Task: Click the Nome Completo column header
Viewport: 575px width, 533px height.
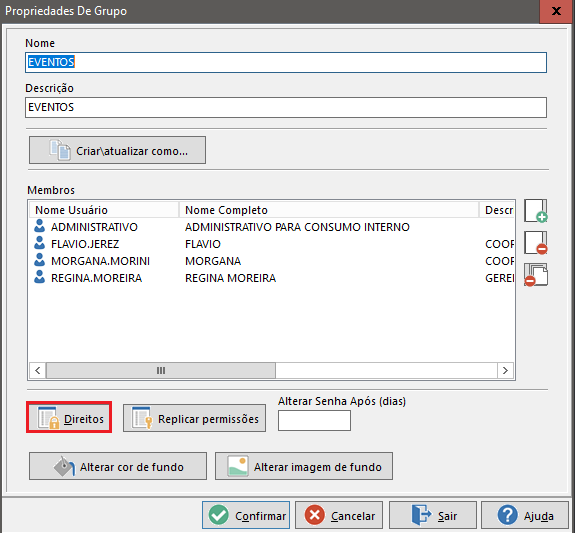Action: (329, 210)
